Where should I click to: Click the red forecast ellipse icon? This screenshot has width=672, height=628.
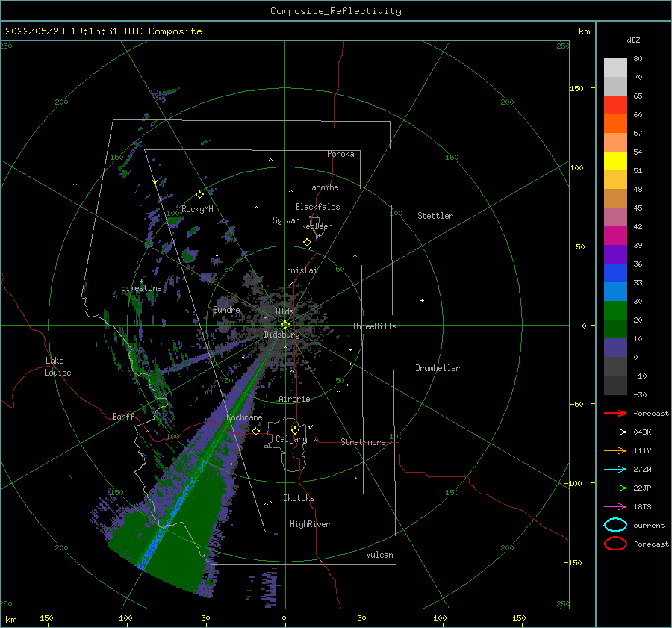point(615,544)
